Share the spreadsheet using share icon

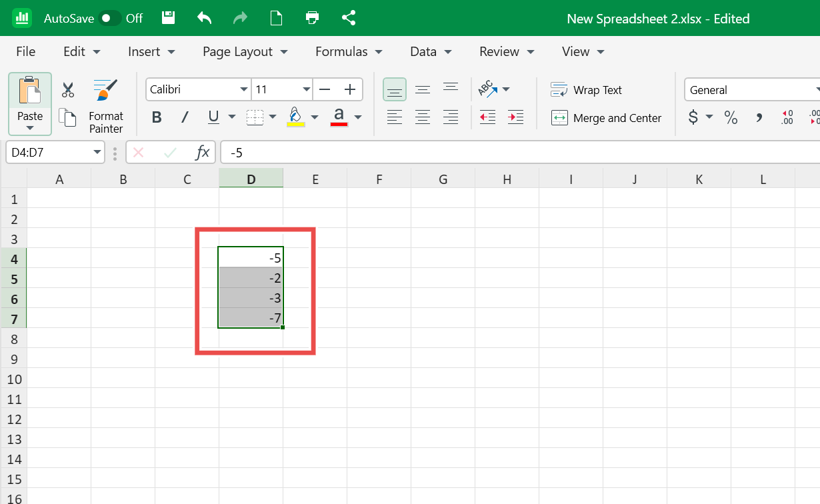[348, 18]
